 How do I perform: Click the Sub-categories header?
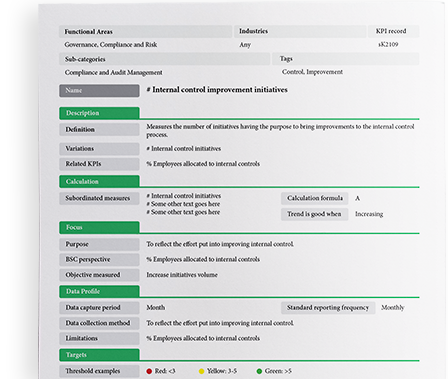click(x=165, y=59)
